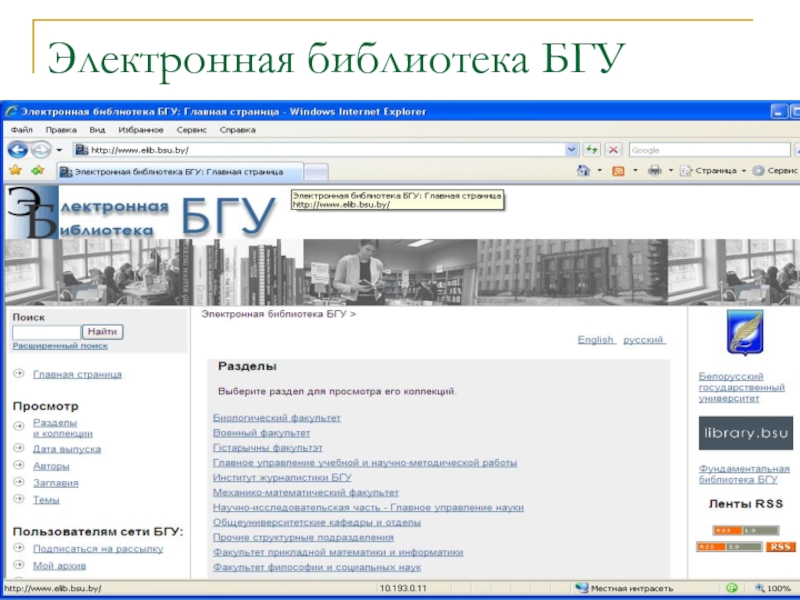
Task: Open the Страница command bar menu
Action: click(713, 170)
